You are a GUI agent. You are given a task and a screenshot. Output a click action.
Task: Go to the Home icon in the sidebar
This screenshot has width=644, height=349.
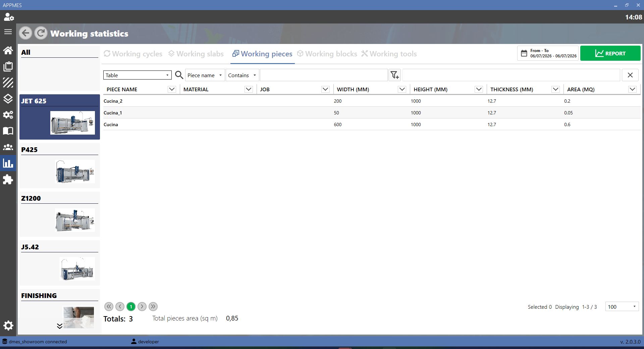coord(8,50)
